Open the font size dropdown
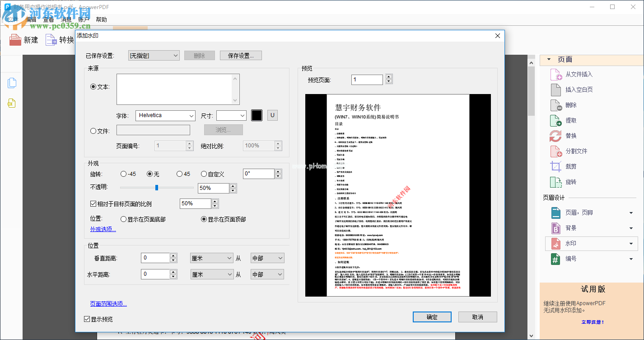Image resolution: width=644 pixels, height=340 pixels. [231, 115]
